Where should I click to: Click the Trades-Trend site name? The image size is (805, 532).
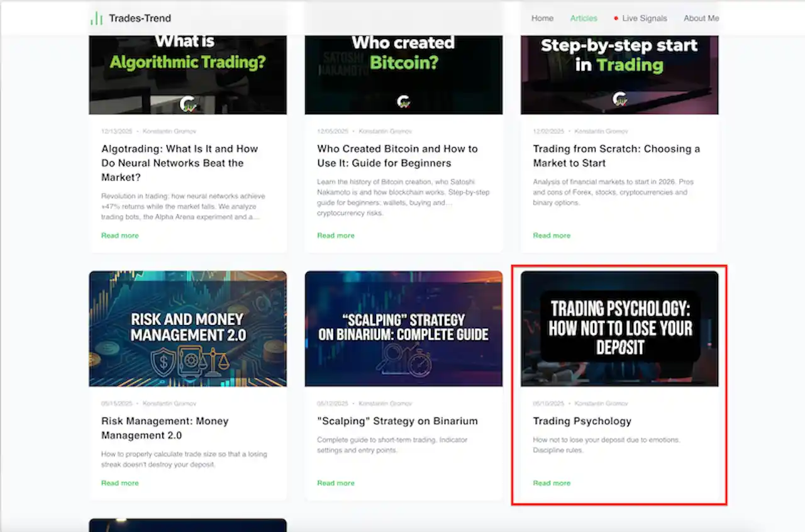[x=140, y=18]
